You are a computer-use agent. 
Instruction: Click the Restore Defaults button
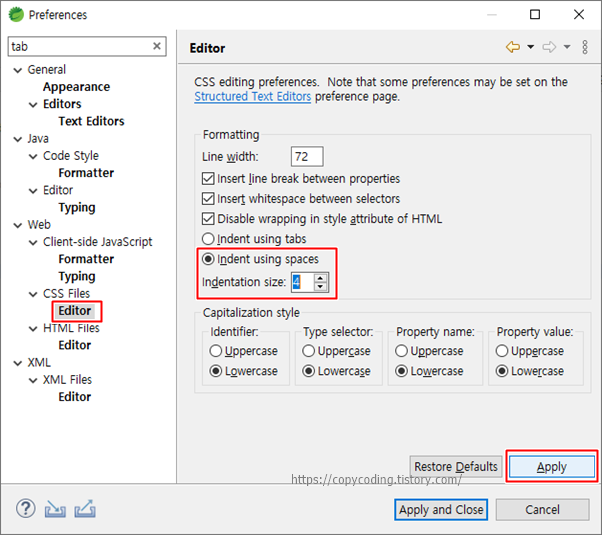[x=456, y=467]
